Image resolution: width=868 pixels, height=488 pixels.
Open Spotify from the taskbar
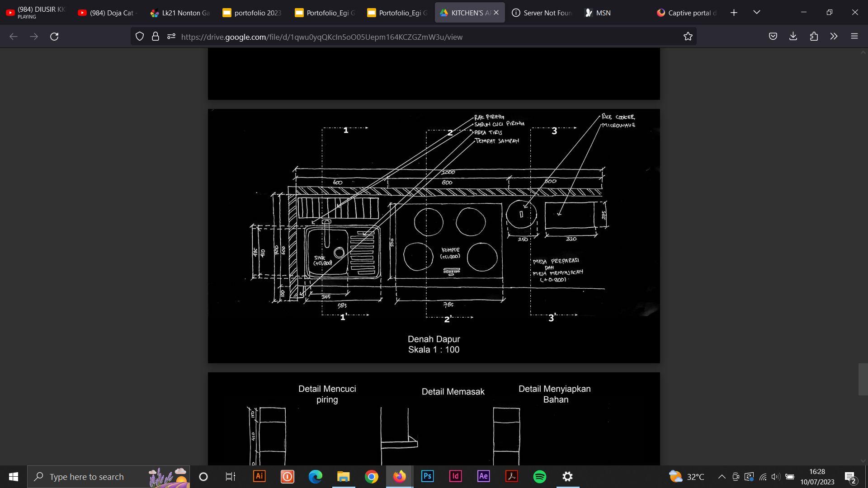click(539, 477)
